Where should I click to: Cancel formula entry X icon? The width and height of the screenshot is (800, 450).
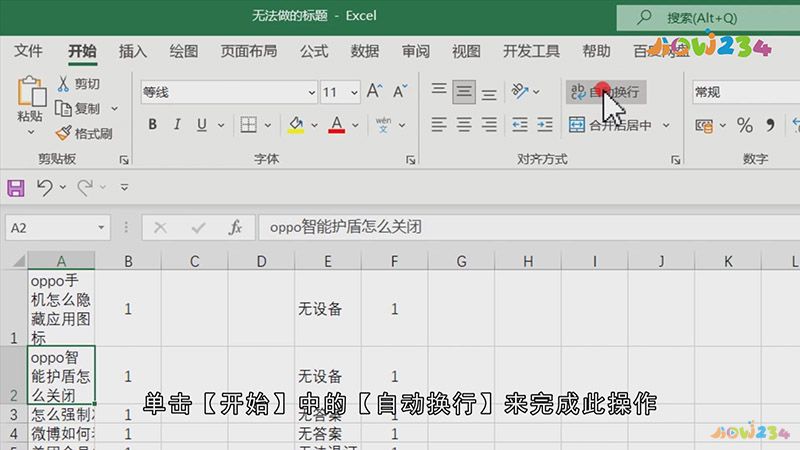pyautogui.click(x=160, y=228)
